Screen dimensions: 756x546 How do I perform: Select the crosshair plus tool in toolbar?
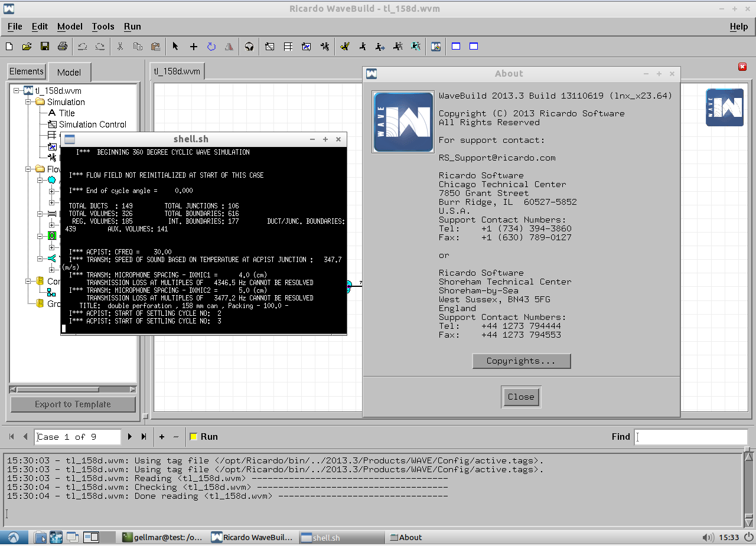[x=193, y=46]
